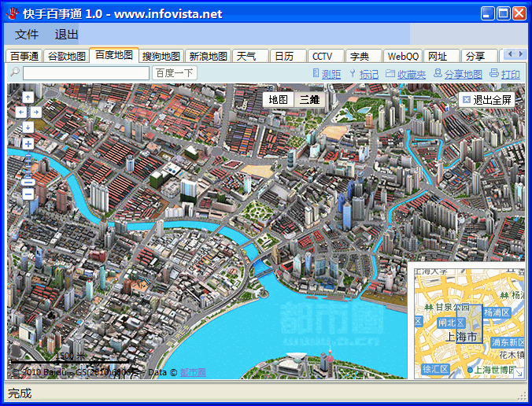Screen dimensions: 532x406
Task: Click the 分享地图 person icon
Action: [438, 73]
